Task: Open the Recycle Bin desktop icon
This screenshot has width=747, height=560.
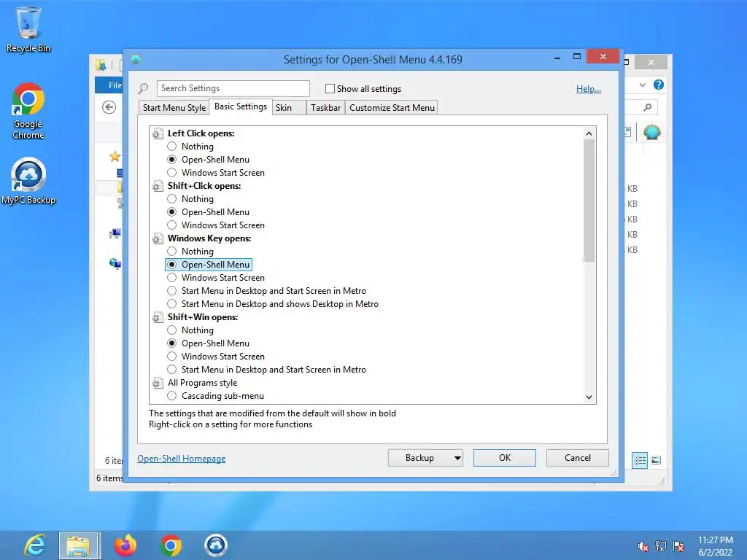Action: click(28, 29)
